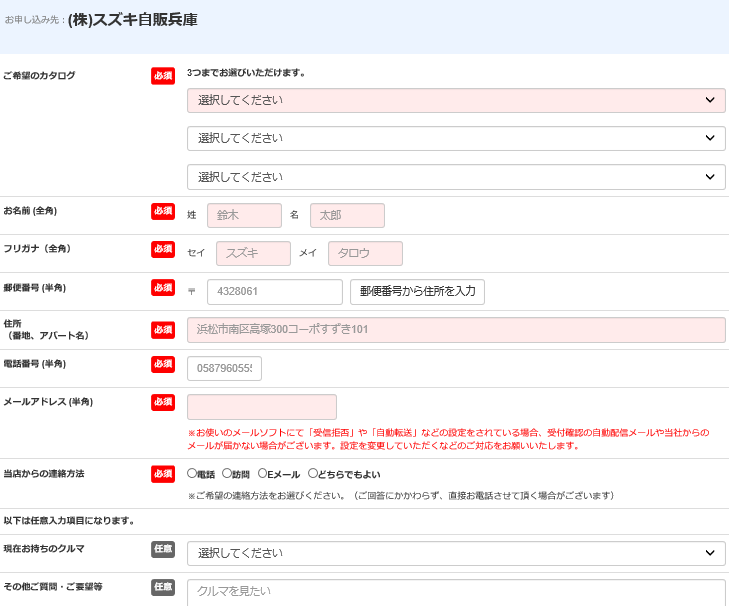Click the 必須 badge beside 住所
The image size is (729, 606).
[x=163, y=330]
